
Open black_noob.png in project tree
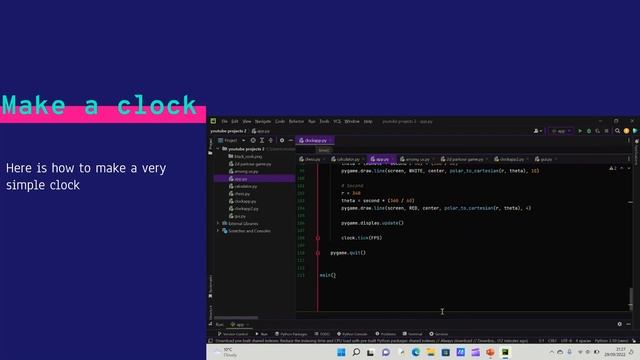coord(245,156)
